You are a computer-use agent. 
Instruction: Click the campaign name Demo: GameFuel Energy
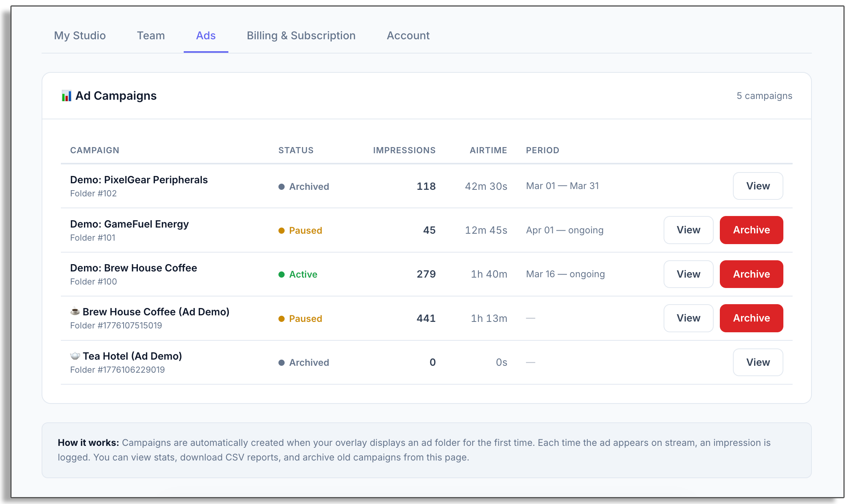129,224
